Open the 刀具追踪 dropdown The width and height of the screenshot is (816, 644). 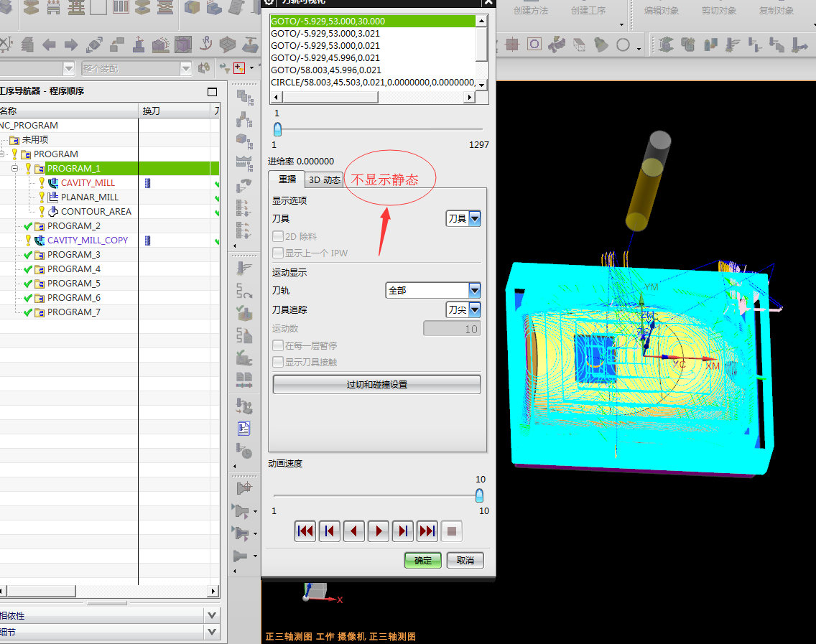tap(474, 310)
